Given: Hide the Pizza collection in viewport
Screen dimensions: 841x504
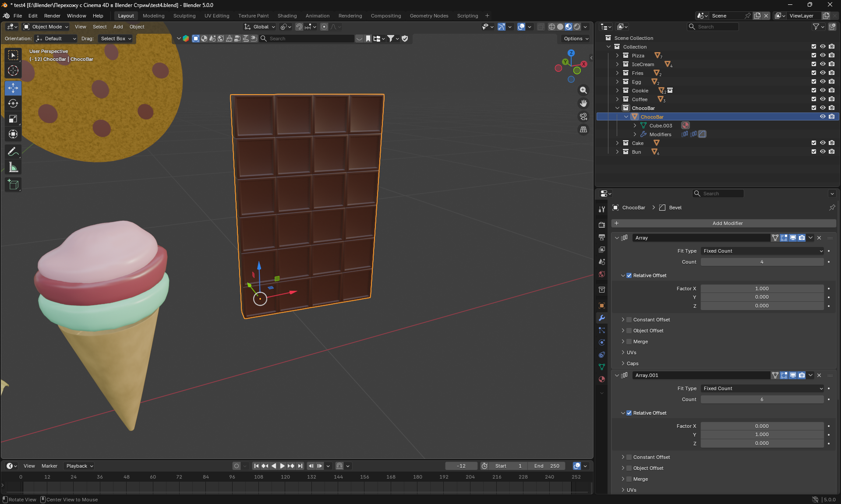Looking at the screenshot, I should tap(823, 56).
